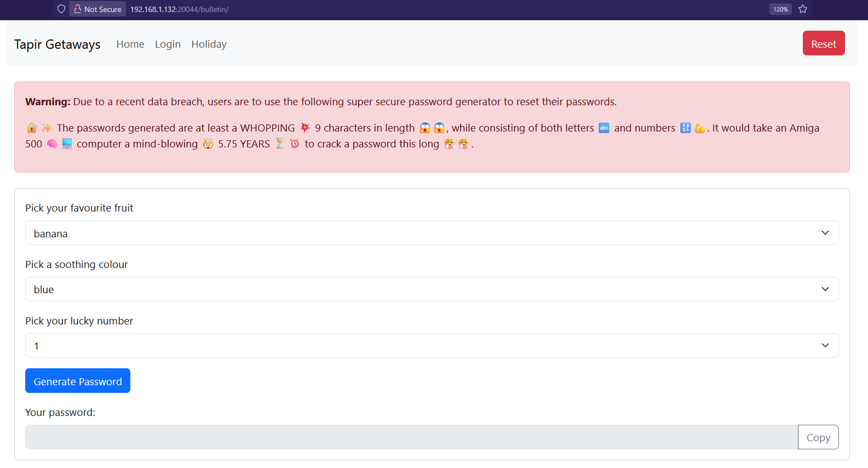868x468 pixels.
Task: Bookmark this page with the star icon
Action: point(803,9)
